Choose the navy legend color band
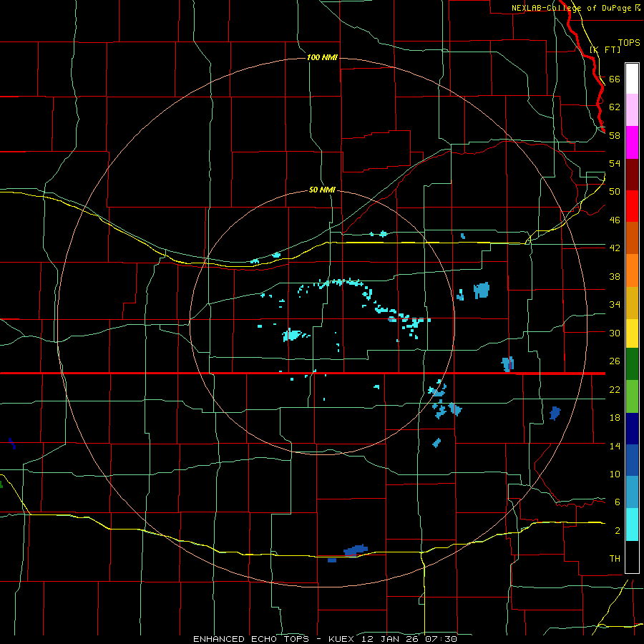 pyautogui.click(x=632, y=429)
